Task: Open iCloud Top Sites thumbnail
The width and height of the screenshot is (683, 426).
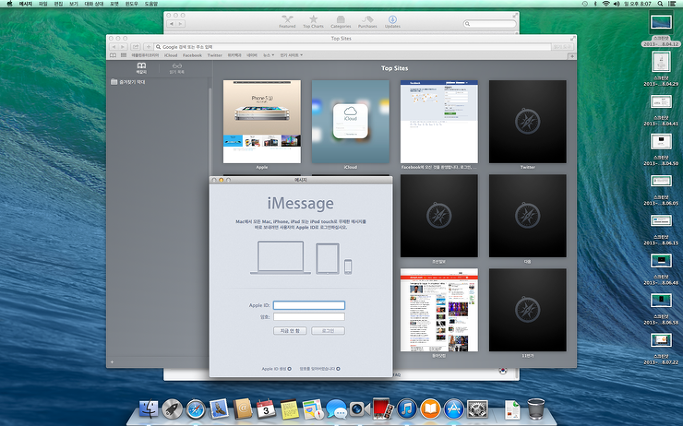Action: point(351,122)
